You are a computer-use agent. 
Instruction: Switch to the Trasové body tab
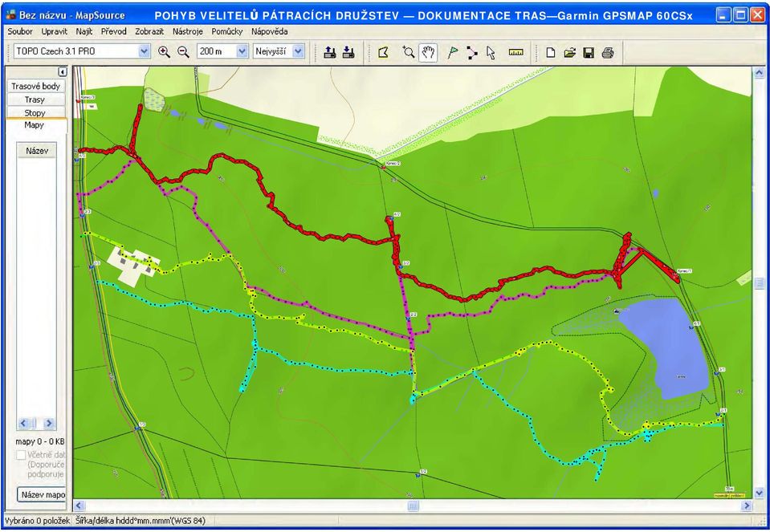(36, 87)
